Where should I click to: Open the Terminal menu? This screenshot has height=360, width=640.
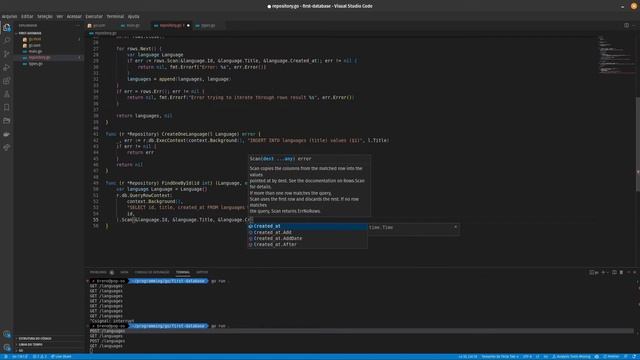pyautogui.click(x=115, y=16)
